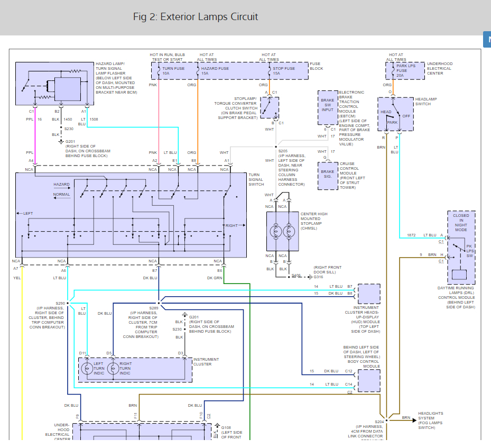Click the G316 ground label
491x448 pixels.
click(x=319, y=277)
